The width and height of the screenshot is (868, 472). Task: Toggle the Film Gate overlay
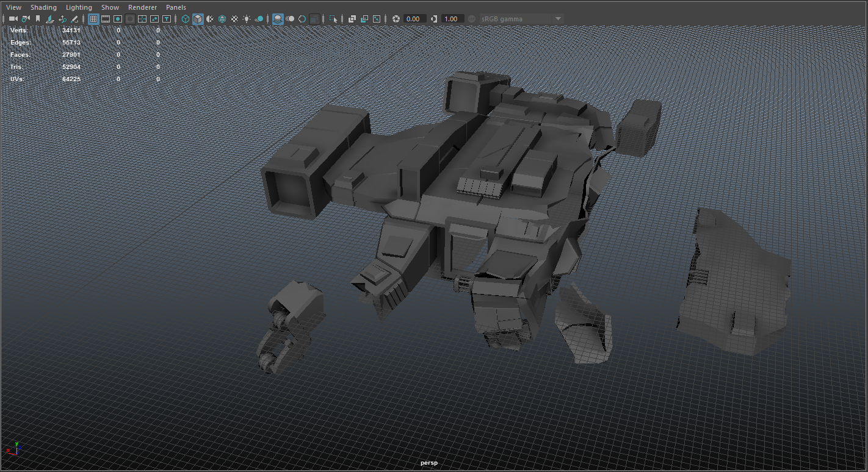[x=106, y=19]
